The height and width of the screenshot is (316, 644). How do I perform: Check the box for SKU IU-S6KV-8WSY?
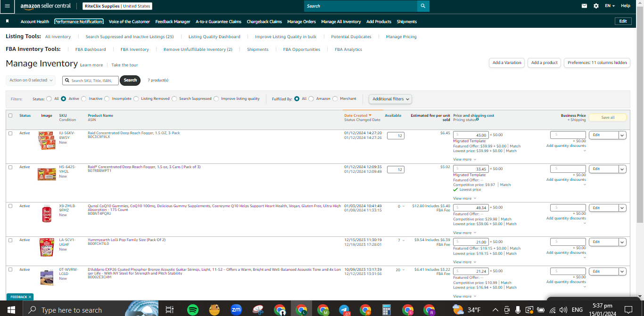click(x=10, y=133)
